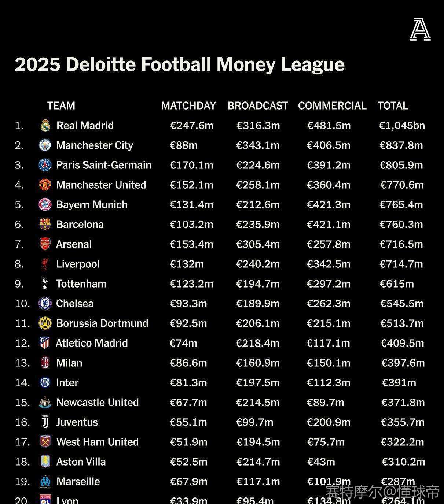Click the 2025 Deloitte Football Money League title

pos(180,64)
